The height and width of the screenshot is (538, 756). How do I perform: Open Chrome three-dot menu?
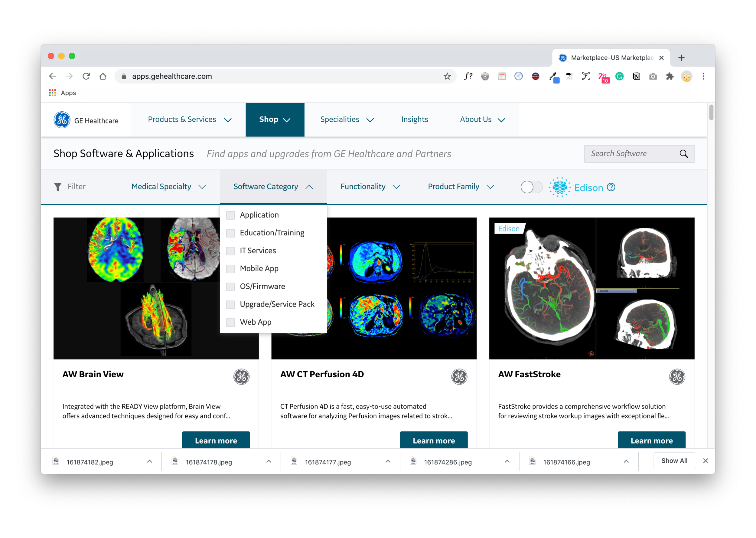703,77
